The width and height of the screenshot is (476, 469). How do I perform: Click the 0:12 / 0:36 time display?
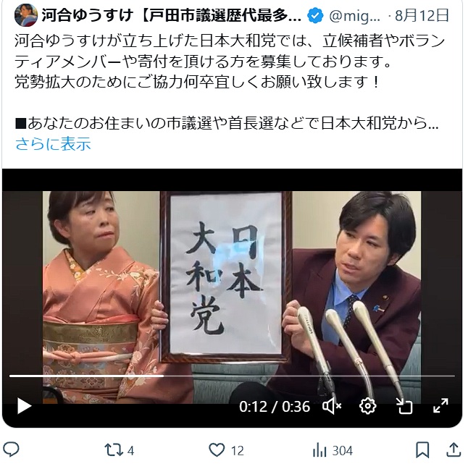tap(275, 407)
